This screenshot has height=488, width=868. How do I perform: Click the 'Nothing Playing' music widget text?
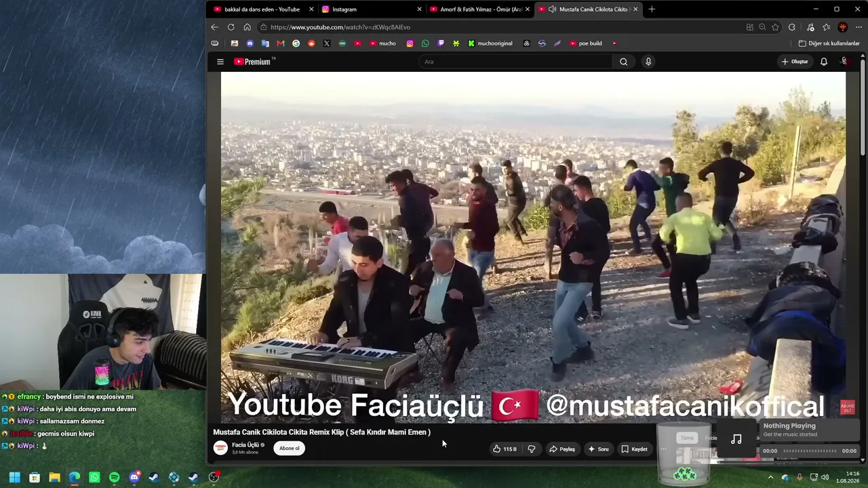(x=789, y=426)
